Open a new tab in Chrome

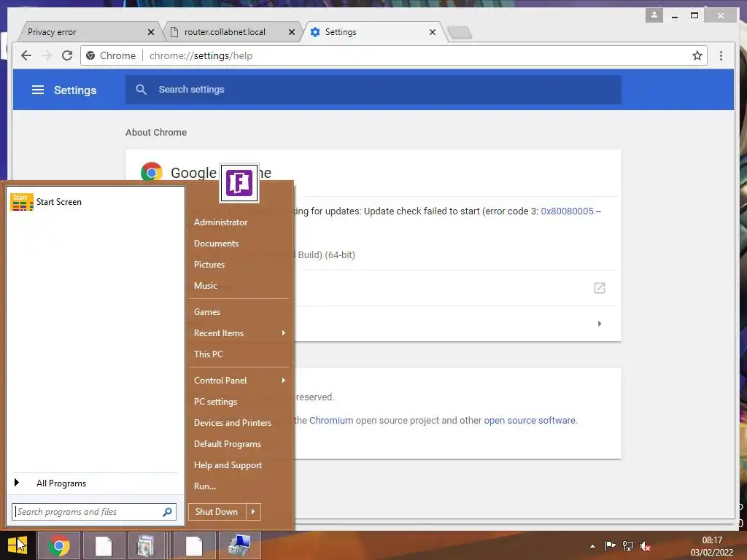(460, 32)
